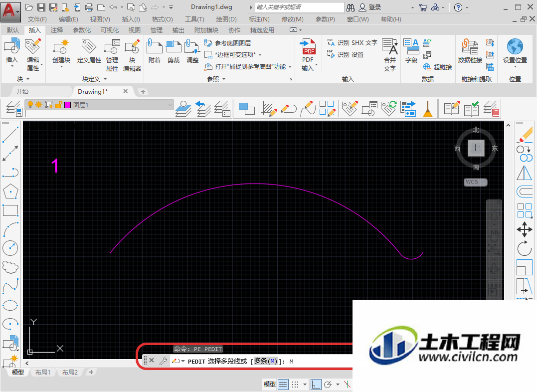The image size is (537, 392).
Task: Toggle the lock icon for 图层1
Action: tap(58, 105)
